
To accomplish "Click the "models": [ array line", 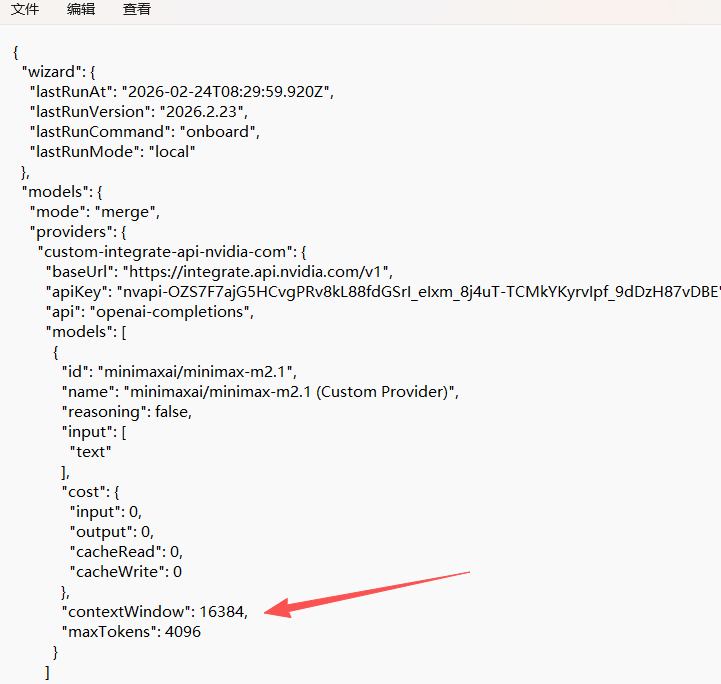I will pos(86,332).
